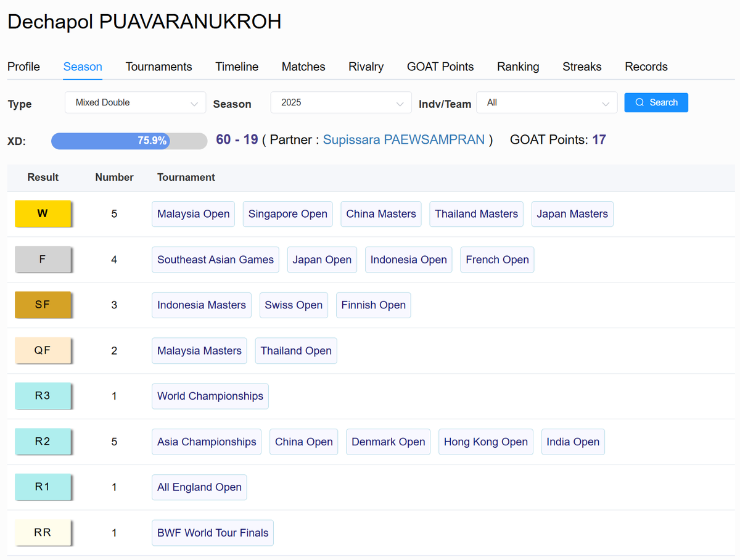This screenshot has height=560, width=740.
Task: Click the 60 - 19 win-loss record
Action: coord(237,139)
